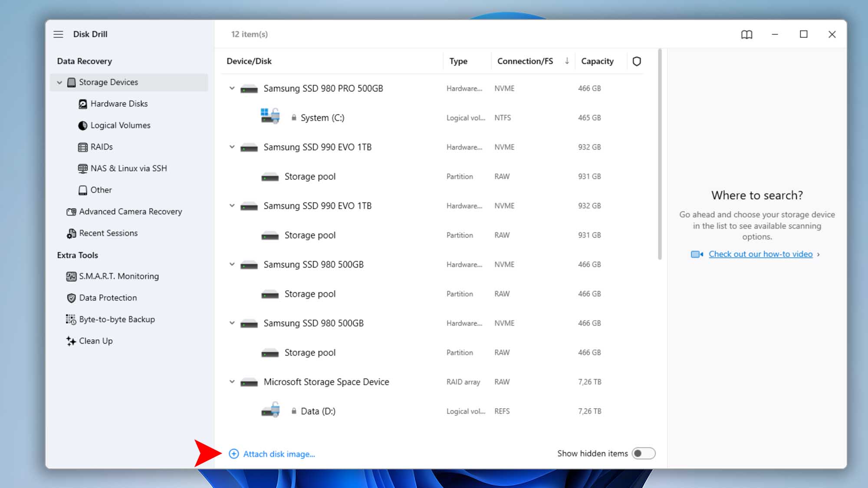Click the Data Protection shield icon
The width and height of the screenshot is (868, 488).
tap(71, 298)
